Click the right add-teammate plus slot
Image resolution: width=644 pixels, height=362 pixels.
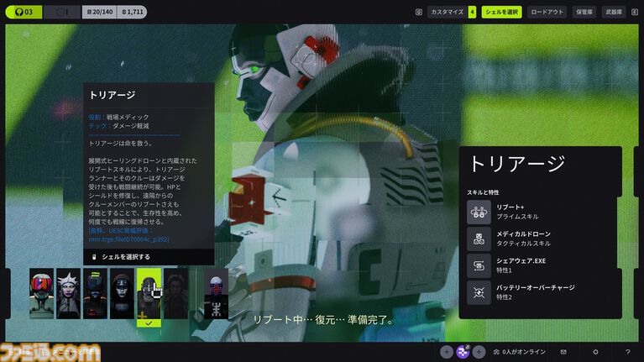pos(479,352)
